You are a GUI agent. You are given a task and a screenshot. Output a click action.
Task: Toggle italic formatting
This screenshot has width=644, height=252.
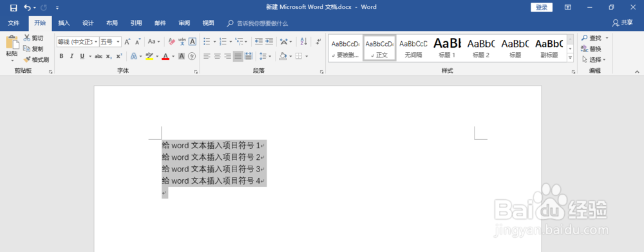[71, 56]
